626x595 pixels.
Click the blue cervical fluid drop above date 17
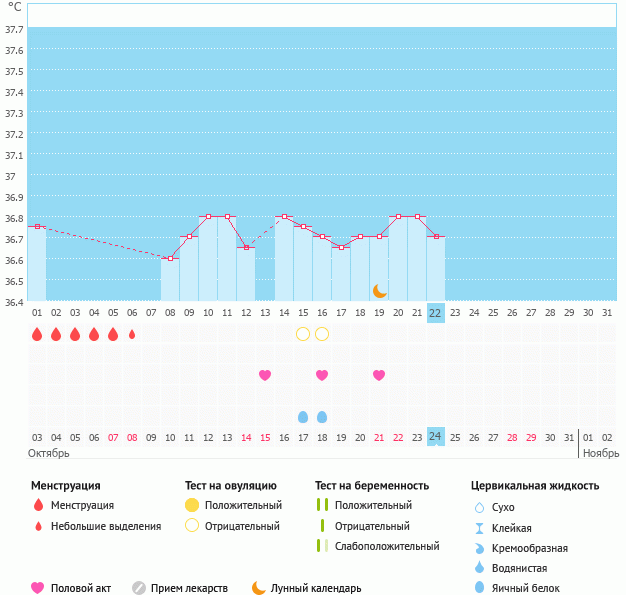pos(303,416)
